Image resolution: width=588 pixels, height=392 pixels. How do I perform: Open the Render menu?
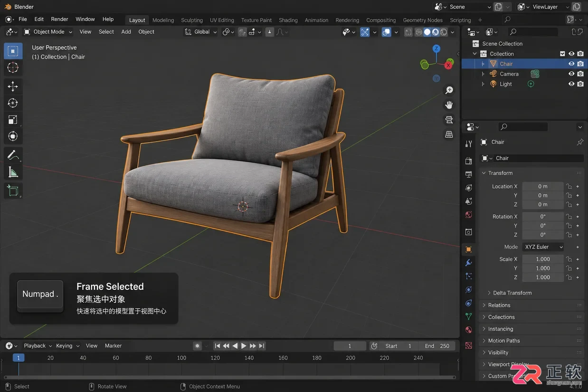pos(59,19)
